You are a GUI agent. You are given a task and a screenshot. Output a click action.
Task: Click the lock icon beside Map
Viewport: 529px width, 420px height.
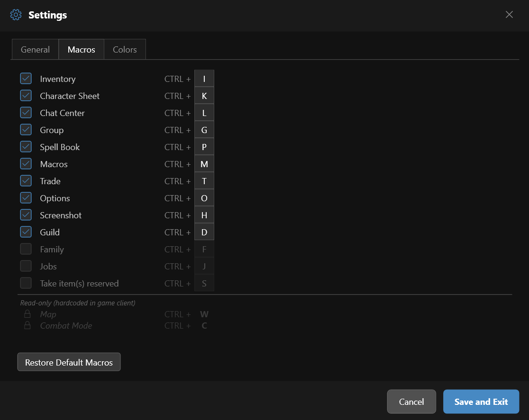pos(27,314)
